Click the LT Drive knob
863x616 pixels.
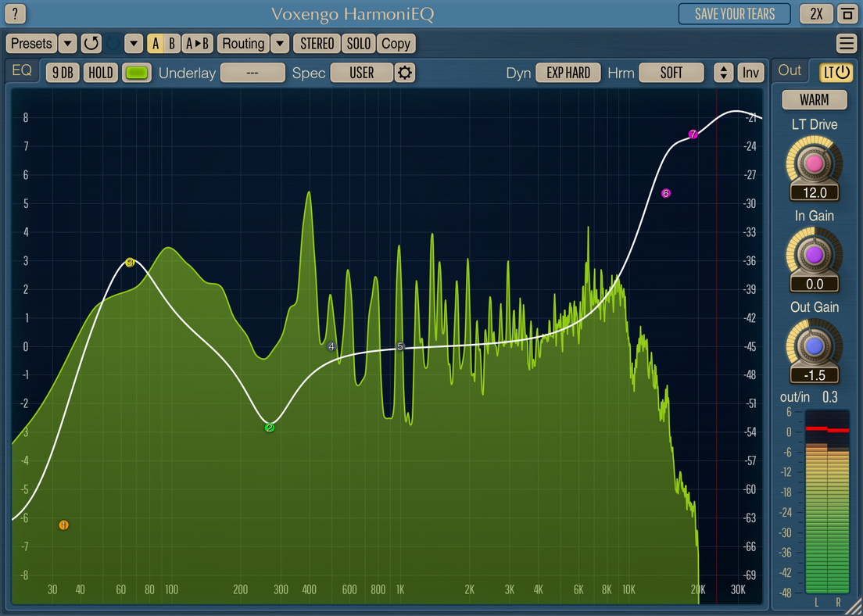tap(814, 163)
